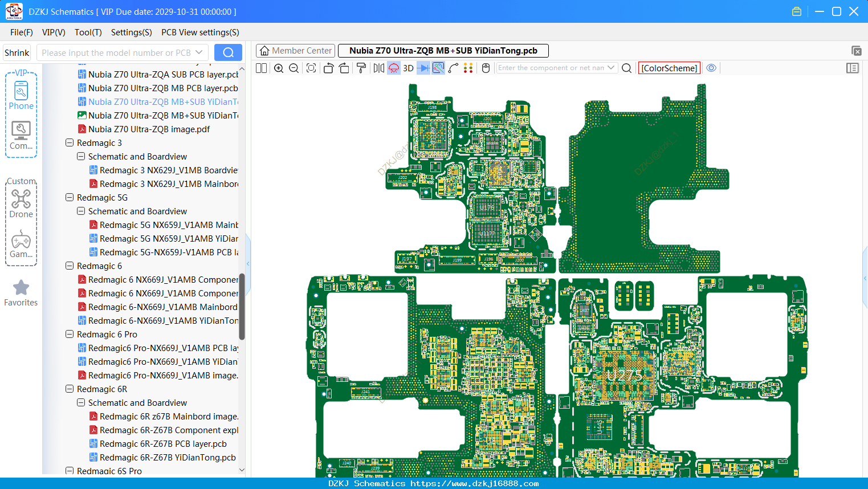
Task: Open the ColorScheme settings
Action: pos(670,68)
